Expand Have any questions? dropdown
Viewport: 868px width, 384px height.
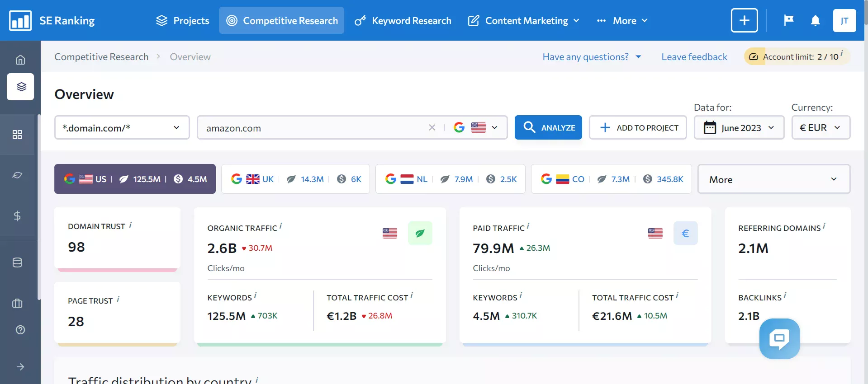click(x=592, y=57)
